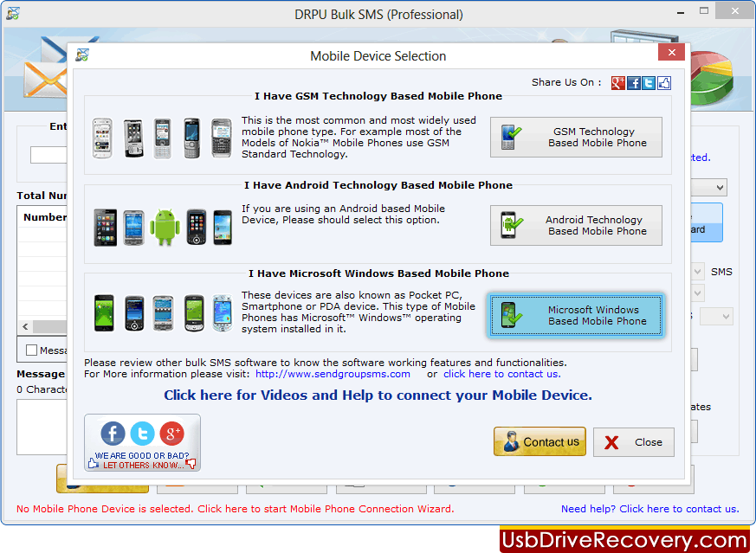Open the Twitter circle icon at bottom
Image resolution: width=756 pixels, height=553 pixels.
142,434
